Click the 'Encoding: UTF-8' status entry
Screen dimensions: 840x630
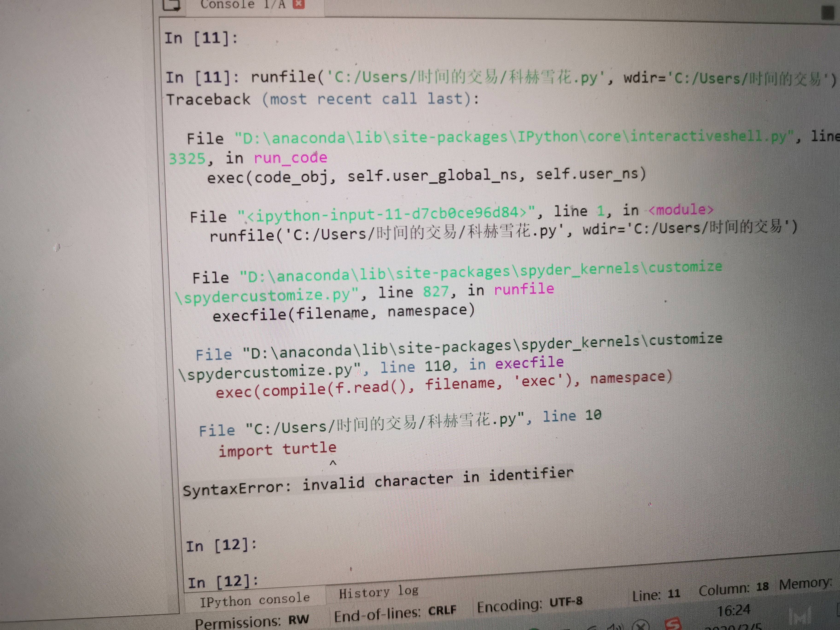[x=529, y=604]
